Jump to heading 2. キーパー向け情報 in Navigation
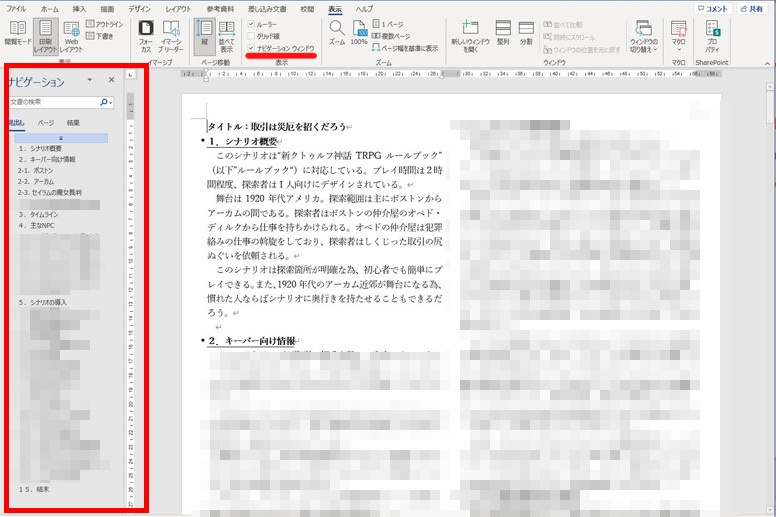The height and width of the screenshot is (517, 776). pos(47,159)
